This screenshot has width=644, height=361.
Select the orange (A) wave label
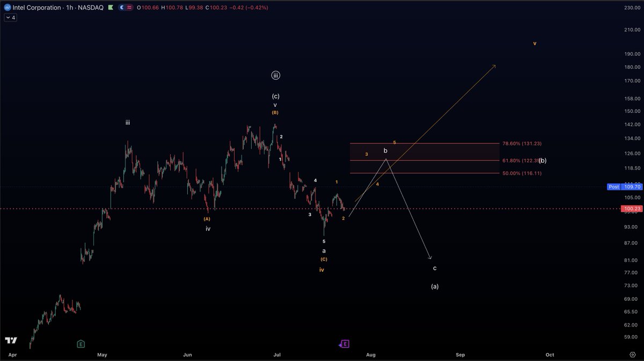click(x=207, y=219)
